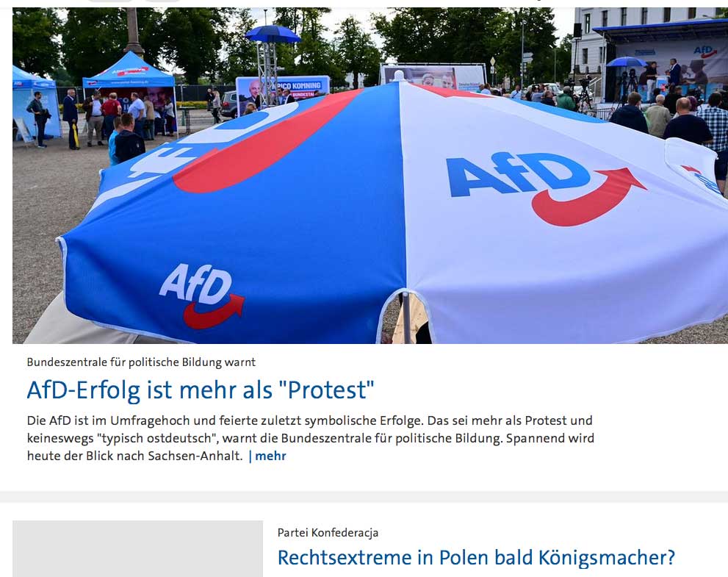Screen dimensions: 728x577
Task: Click the word "Sachsen-Anhalt" in the teaser
Action: pyautogui.click(x=195, y=456)
